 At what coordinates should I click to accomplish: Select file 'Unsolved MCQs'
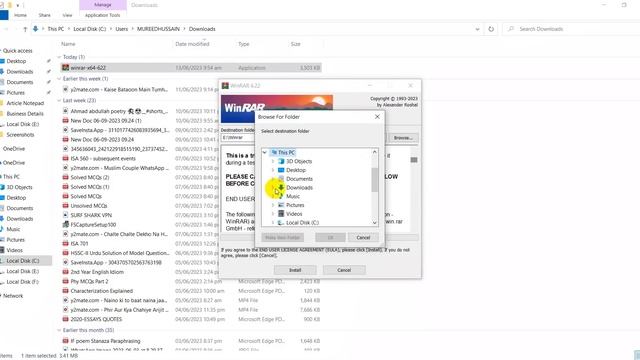coord(89,206)
